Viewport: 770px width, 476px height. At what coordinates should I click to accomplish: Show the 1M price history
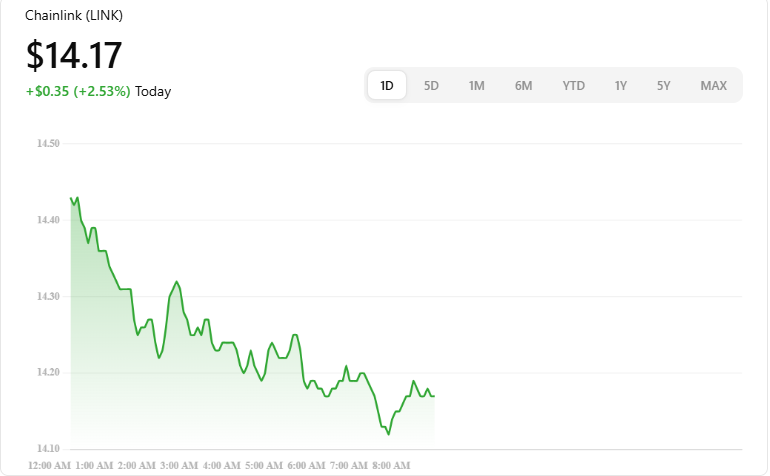point(476,85)
